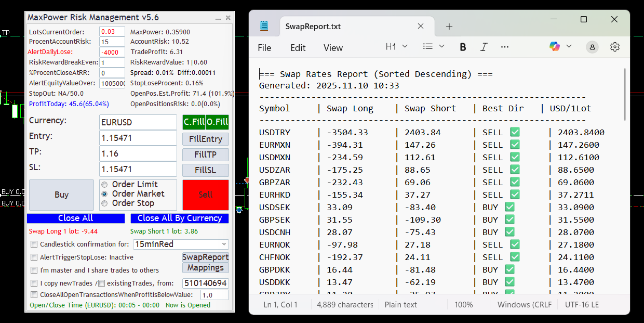The width and height of the screenshot is (644, 323).
Task: Click Ln 1, Col 1 in status bar
Action: (x=280, y=305)
